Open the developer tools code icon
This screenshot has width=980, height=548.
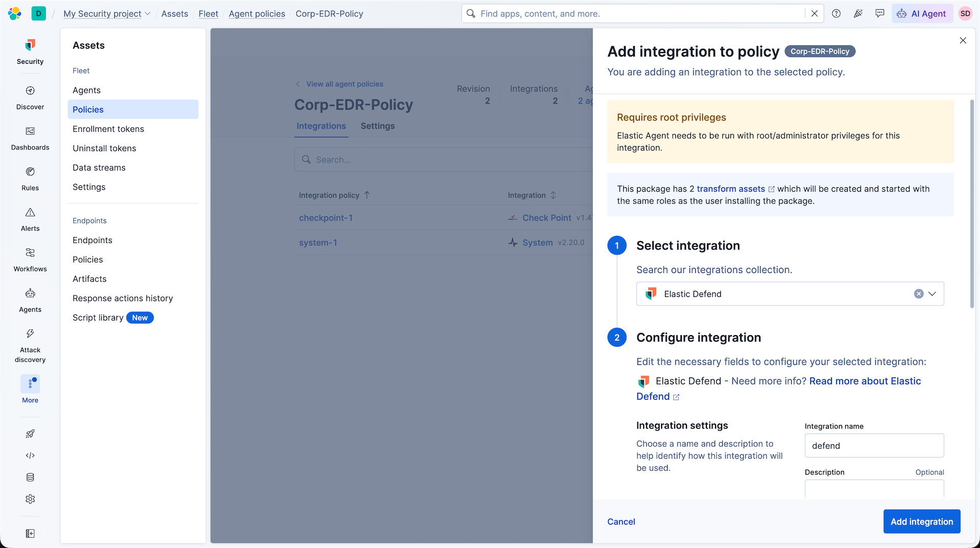coord(30,456)
